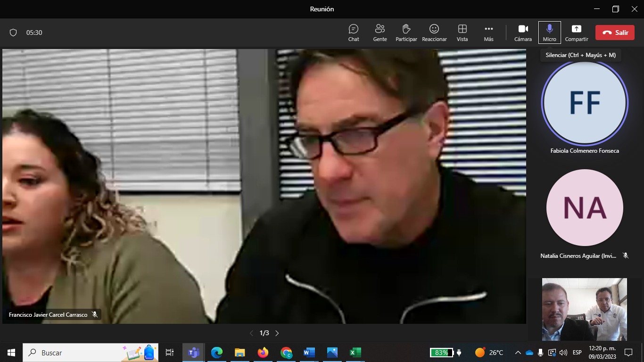Screen dimensions: 644x362
Task: Click Microsoft Teams taskbar icon
Action: point(194,353)
